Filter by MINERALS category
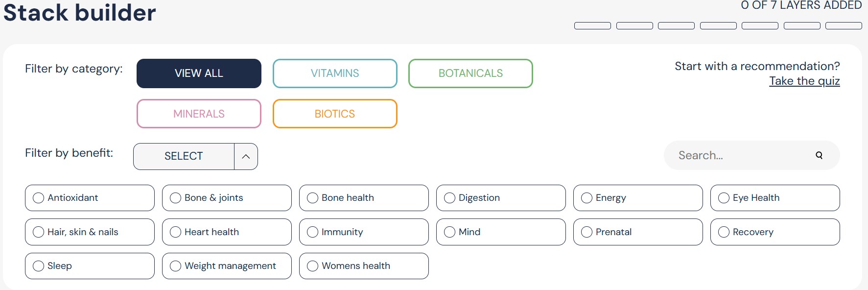The height and width of the screenshot is (290, 868). [199, 114]
